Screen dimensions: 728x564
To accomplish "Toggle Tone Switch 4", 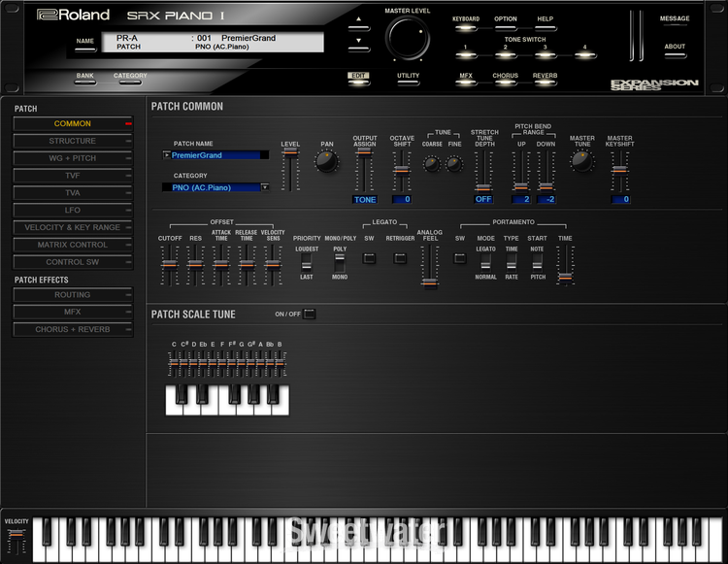I will 584,55.
